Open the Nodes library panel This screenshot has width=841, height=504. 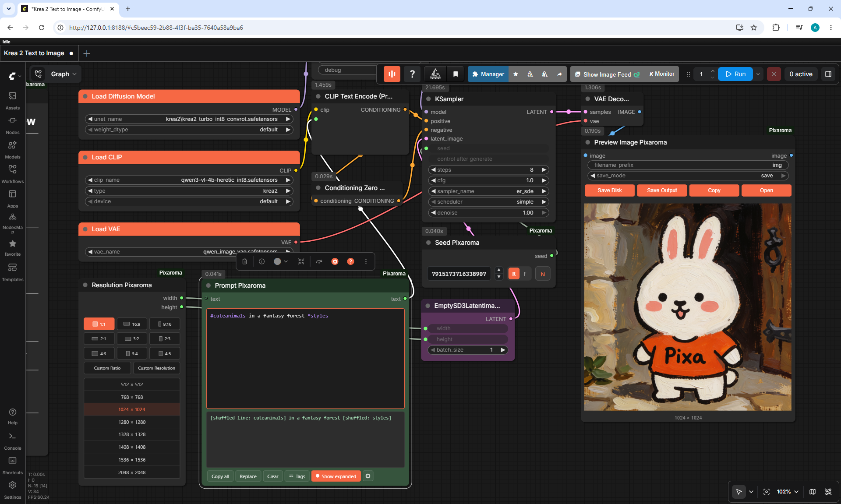point(12,125)
